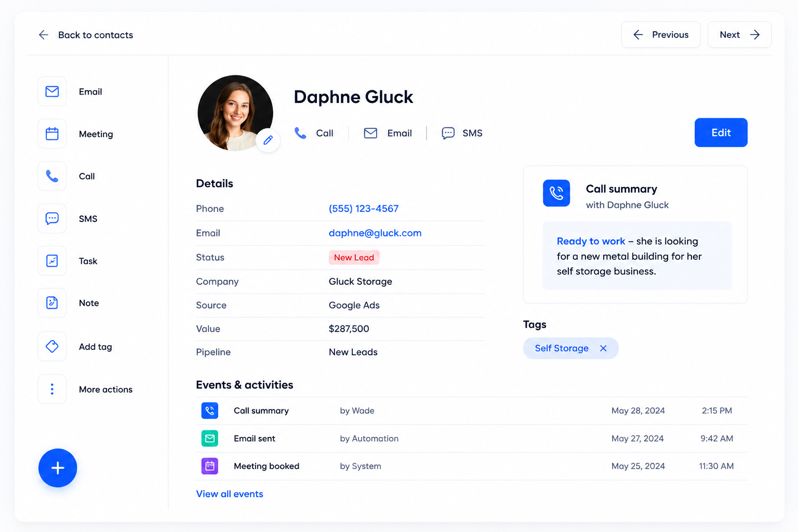
Task: Click the Meeting calendar icon in sidebar
Action: [x=52, y=134]
